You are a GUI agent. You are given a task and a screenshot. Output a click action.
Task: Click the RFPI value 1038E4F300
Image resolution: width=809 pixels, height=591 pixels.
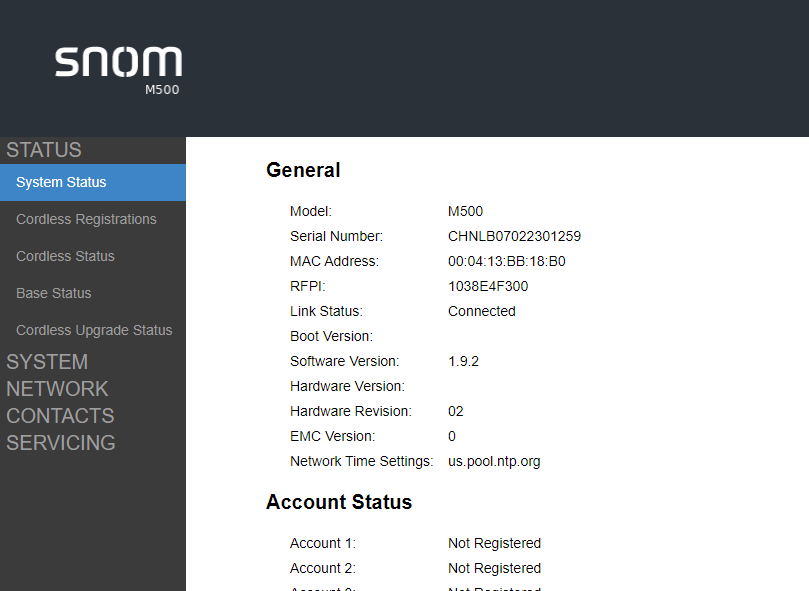coord(488,286)
